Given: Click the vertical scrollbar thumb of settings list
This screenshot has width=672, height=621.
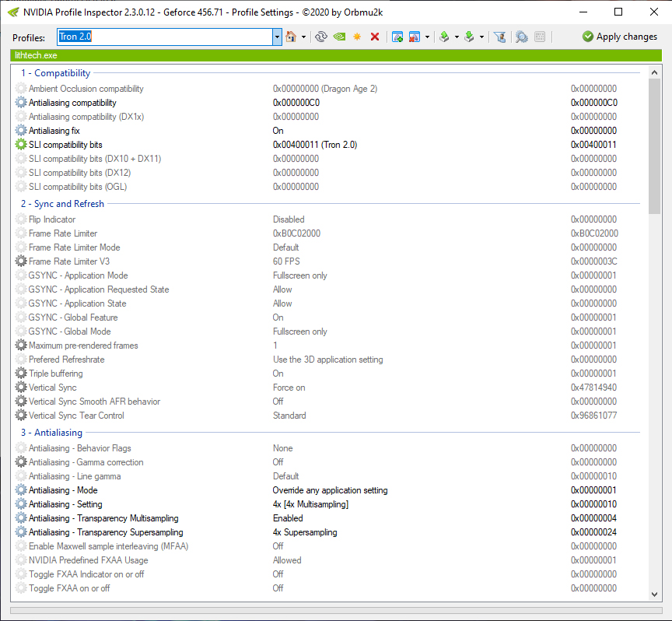Looking at the screenshot, I should [654, 146].
